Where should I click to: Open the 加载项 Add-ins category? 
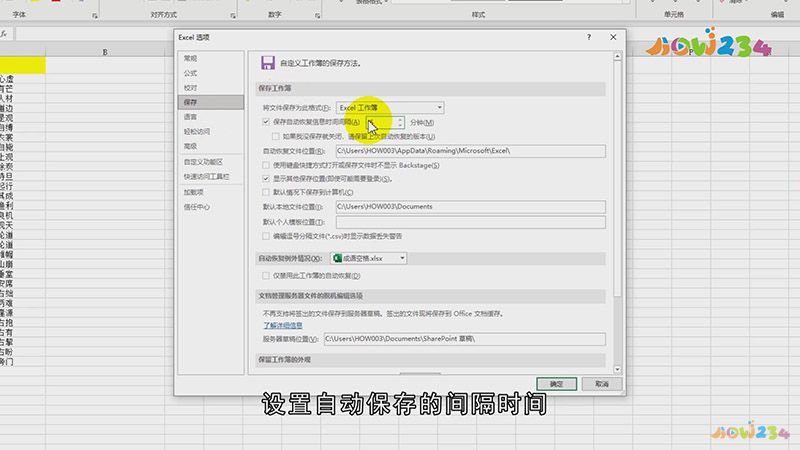(211, 192)
